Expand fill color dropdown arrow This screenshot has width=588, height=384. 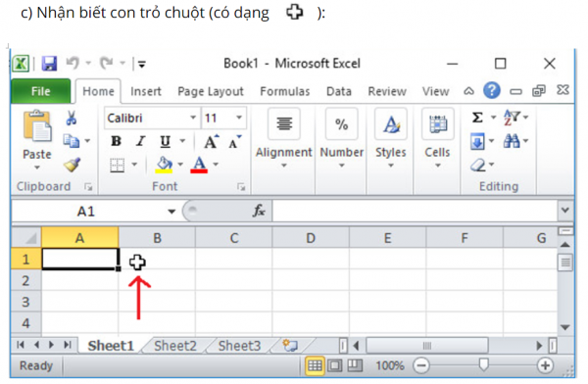[180, 165]
